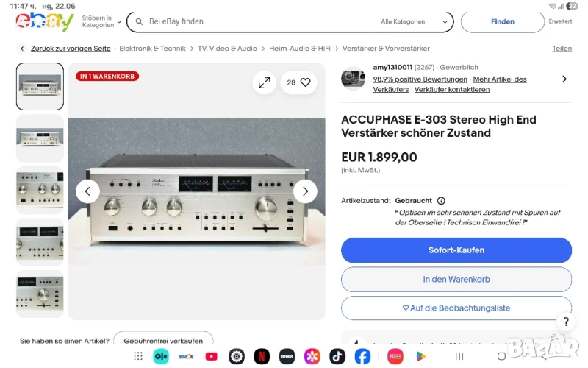The height and width of the screenshot is (368, 588).
Task: Expand seller details chevron for amy1310011
Action: 564,79
